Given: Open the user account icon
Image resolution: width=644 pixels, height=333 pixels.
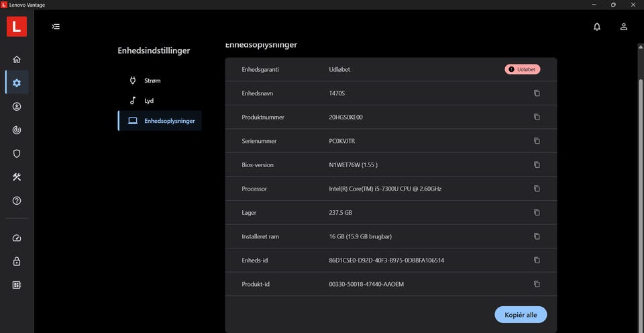Looking at the screenshot, I should (x=623, y=27).
